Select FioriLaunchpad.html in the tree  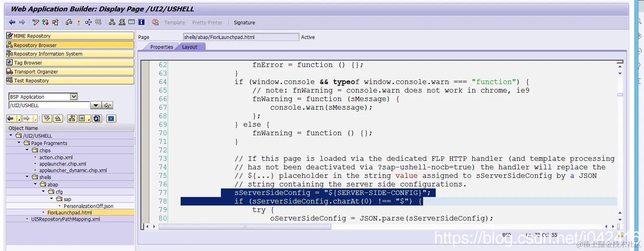click(70, 212)
